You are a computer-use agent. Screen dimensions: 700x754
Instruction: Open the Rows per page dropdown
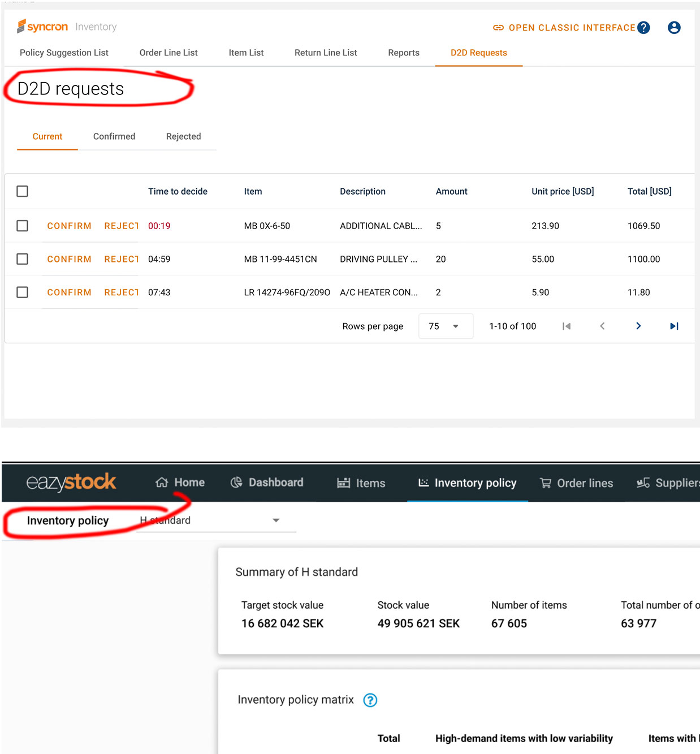tap(445, 326)
